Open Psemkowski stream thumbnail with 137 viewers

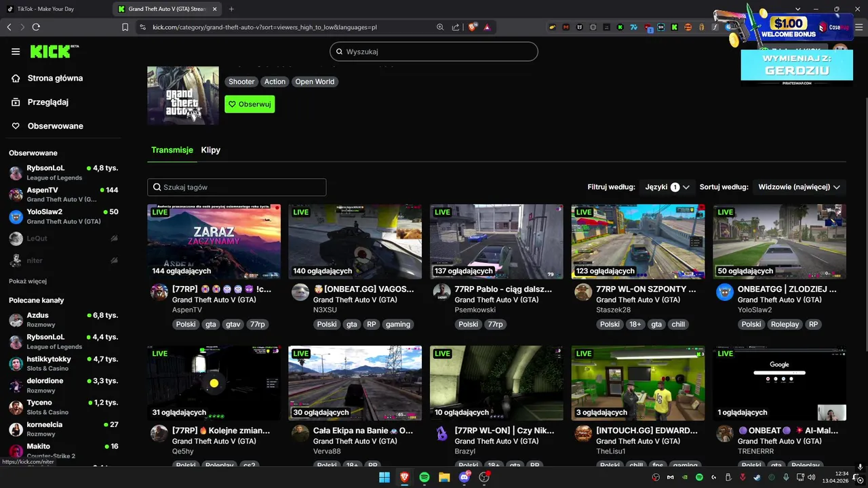tap(496, 242)
